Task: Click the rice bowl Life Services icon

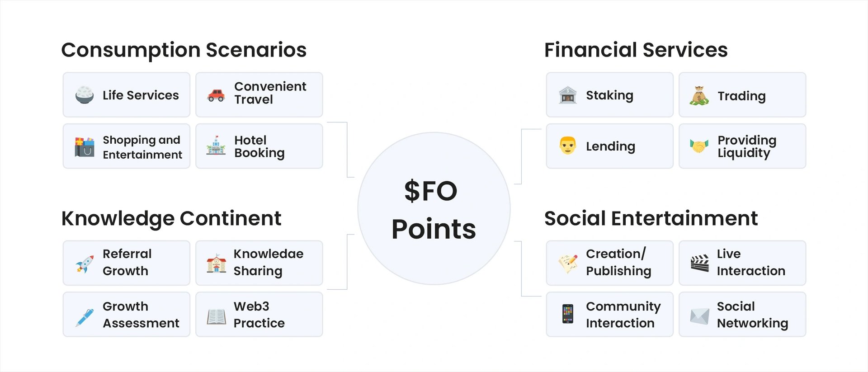Action: [x=85, y=95]
